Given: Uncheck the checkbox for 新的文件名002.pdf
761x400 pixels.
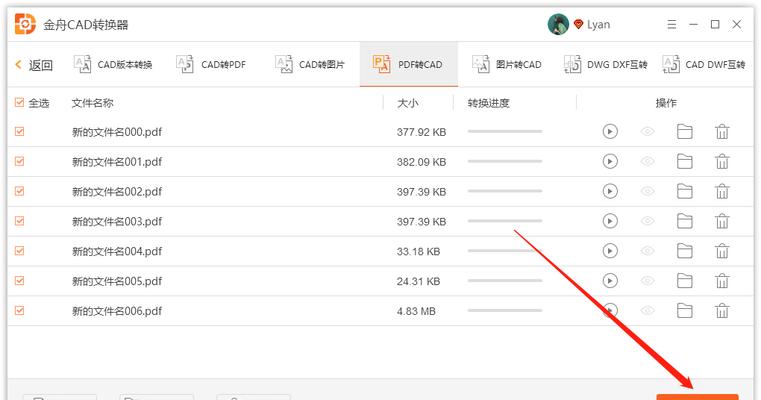Looking at the screenshot, I should (19, 191).
